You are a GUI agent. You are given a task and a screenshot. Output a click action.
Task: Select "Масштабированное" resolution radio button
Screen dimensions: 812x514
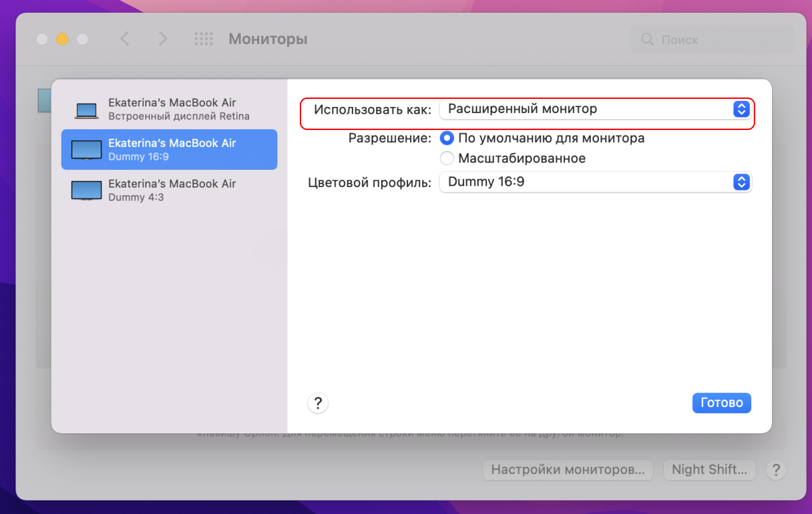(x=447, y=158)
